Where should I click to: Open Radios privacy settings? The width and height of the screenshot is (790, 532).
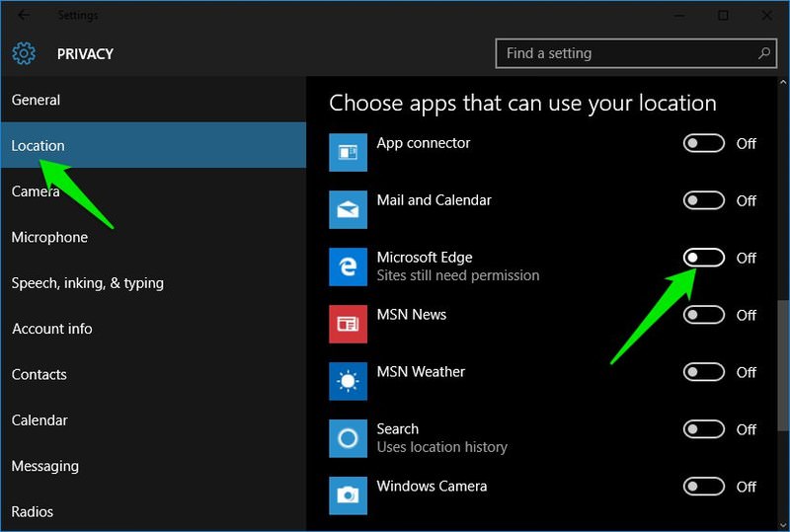coord(153,511)
